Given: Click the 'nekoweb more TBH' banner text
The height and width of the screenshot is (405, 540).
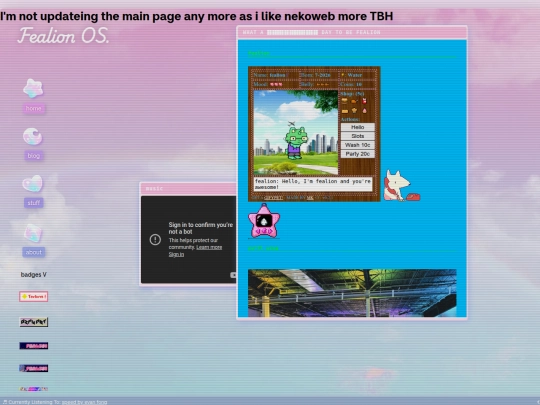Looking at the screenshot, I should coord(339,16).
